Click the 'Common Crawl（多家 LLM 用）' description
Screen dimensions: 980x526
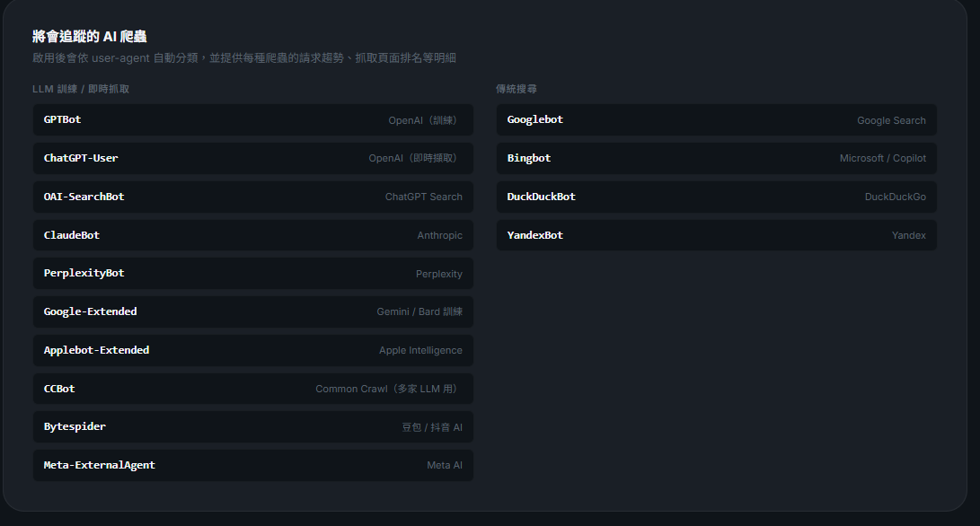(x=389, y=390)
